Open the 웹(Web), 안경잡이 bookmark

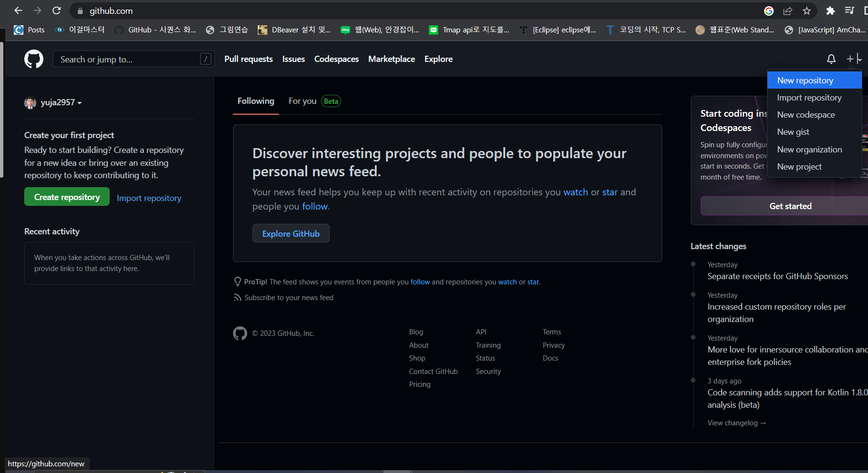click(x=380, y=30)
